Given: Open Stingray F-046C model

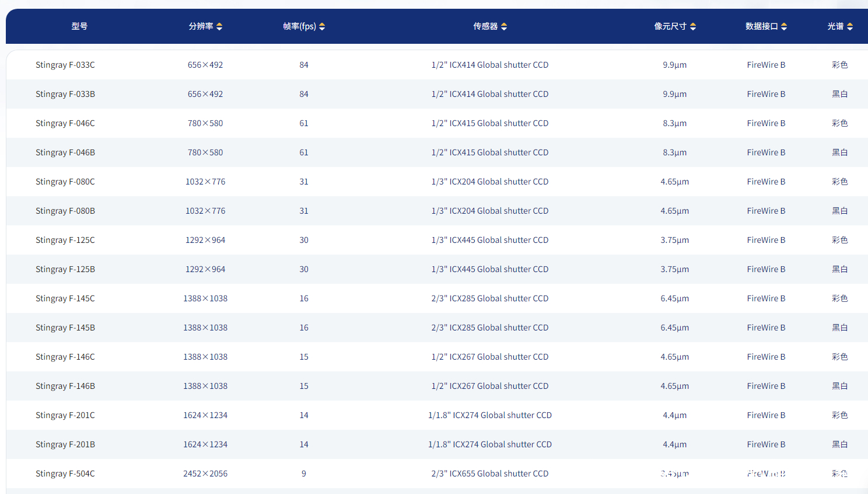Looking at the screenshot, I should (x=65, y=123).
